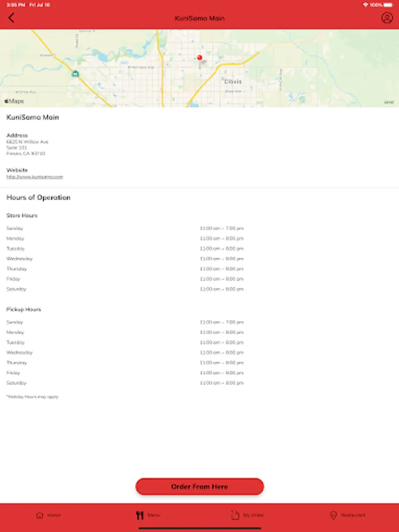Click the Clovis label on the map
The height and width of the screenshot is (532, 399).
(x=233, y=82)
